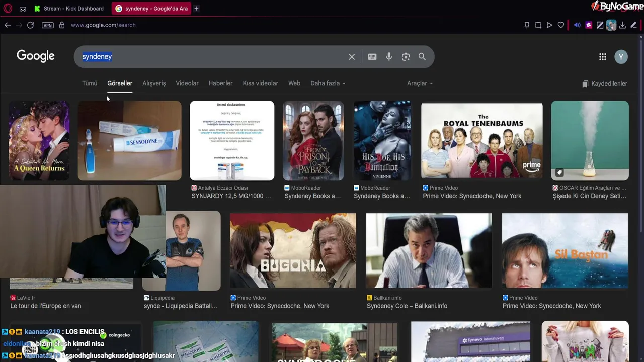
Task: Toggle the VPN badge in address bar
Action: tap(48, 25)
